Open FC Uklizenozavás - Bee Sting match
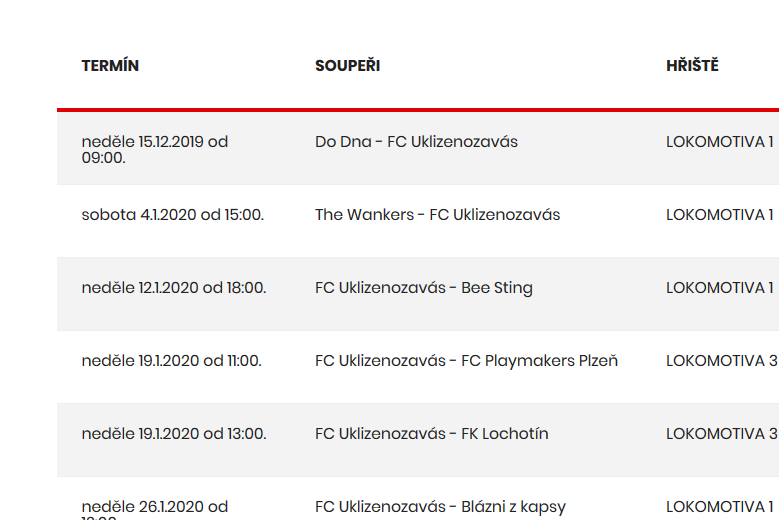The height and width of the screenshot is (520, 779). [x=424, y=288]
